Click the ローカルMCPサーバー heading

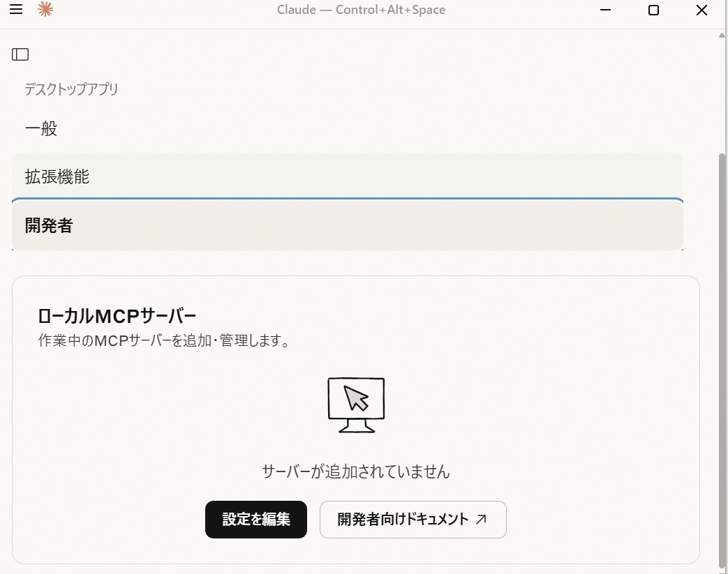click(117, 316)
